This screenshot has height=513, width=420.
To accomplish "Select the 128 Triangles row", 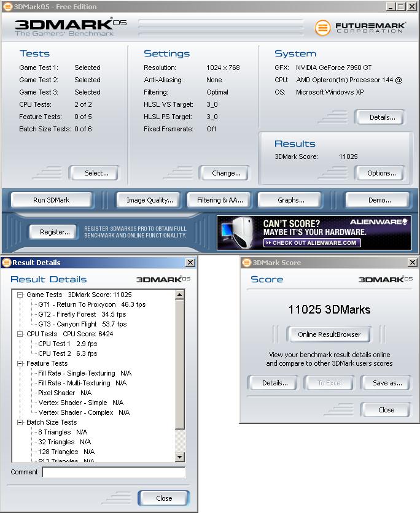I will tap(66, 452).
